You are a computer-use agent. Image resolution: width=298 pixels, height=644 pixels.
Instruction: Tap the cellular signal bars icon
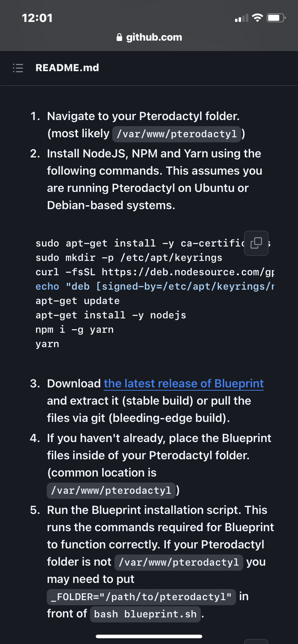tap(241, 18)
